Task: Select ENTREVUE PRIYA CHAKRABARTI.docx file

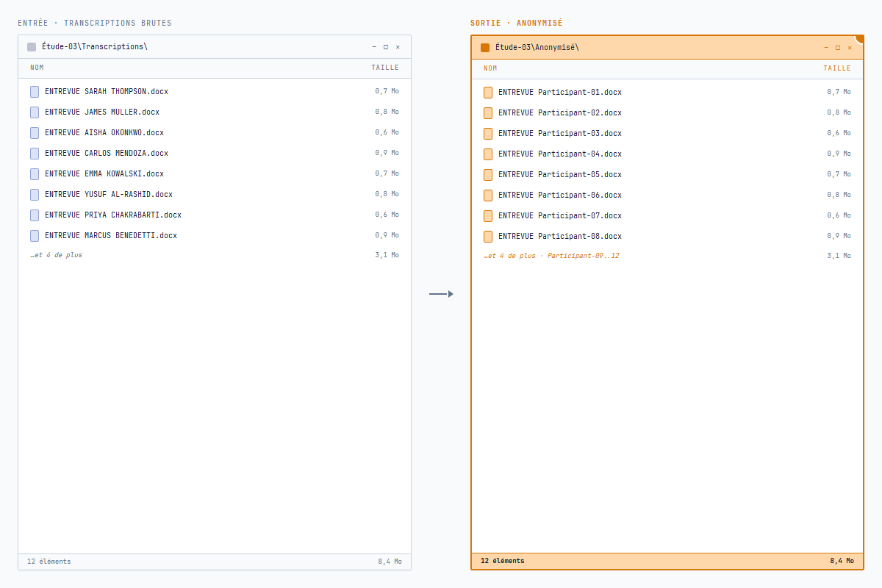Action: coord(113,215)
